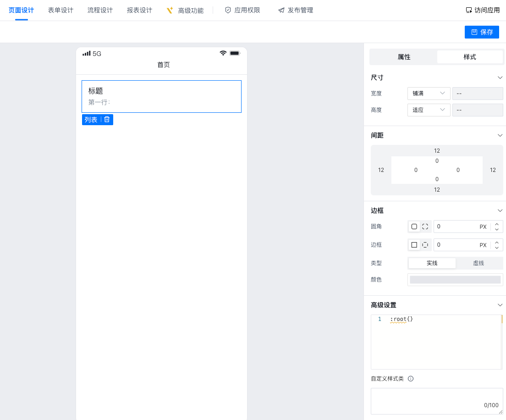Open the 应用权限 page
Screen dimensions: 506x420
point(242,10)
